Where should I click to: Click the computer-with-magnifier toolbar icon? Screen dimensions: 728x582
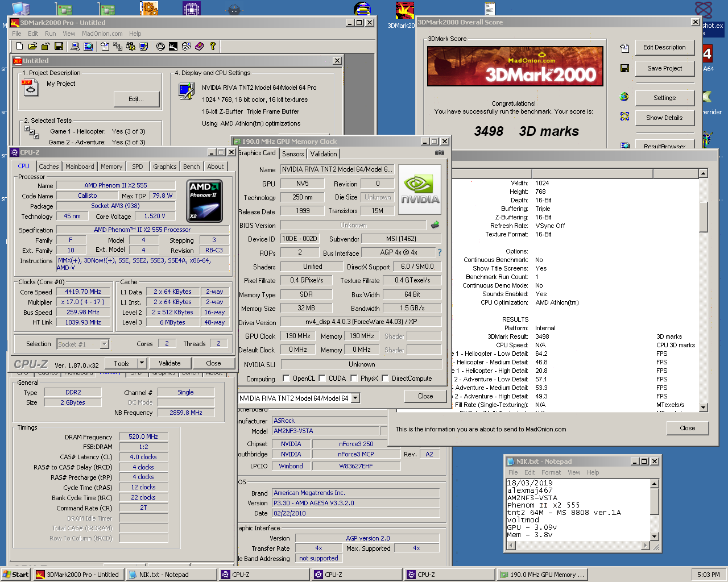[x=88, y=46]
